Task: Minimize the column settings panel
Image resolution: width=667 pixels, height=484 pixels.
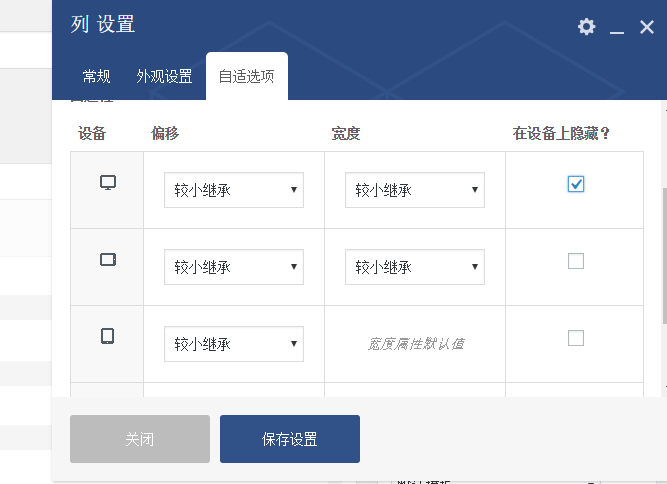Action: click(617, 28)
